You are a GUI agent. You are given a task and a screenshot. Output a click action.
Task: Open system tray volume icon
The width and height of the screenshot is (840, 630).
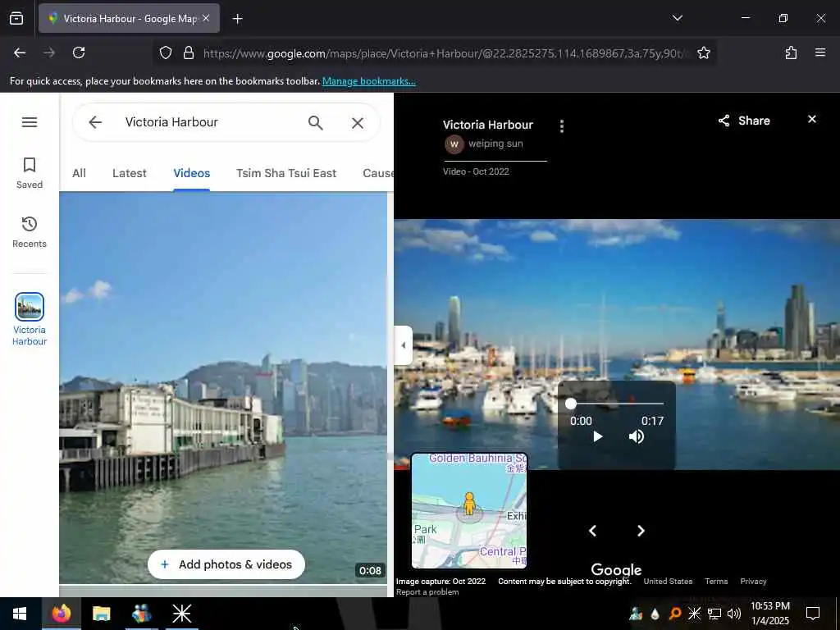(734, 614)
